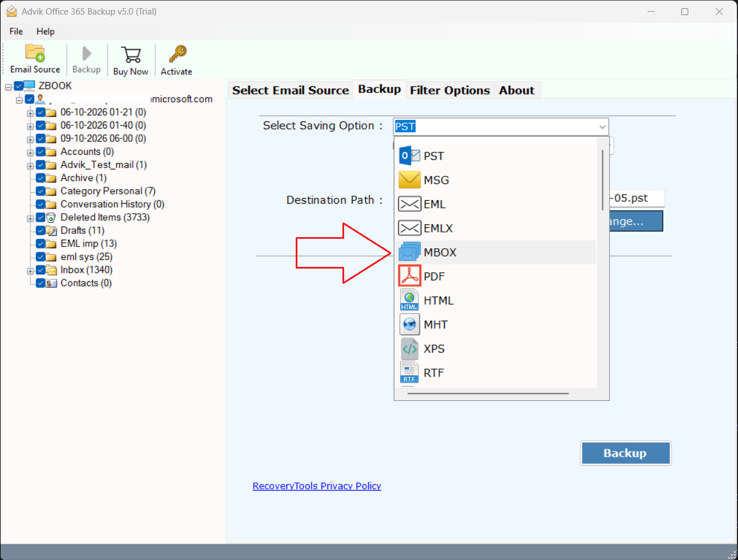Collapse the ZBOOK root node
Screen dimensions: 738x560
(8, 87)
